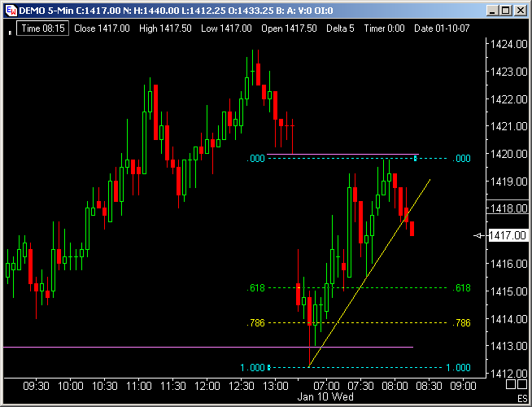Viewport: 532px width, 407px height.
Task: Click the Timer 0:00 readout
Action: click(x=384, y=28)
